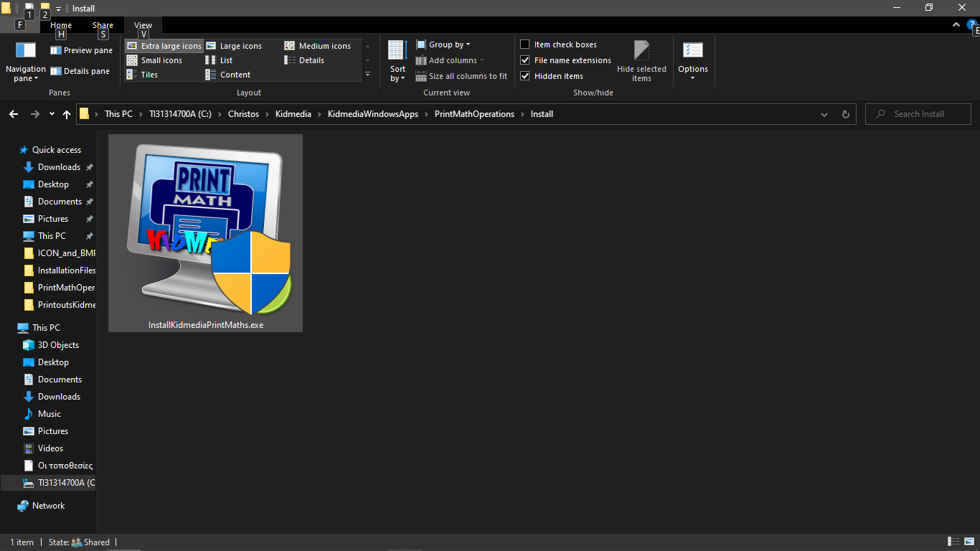The image size is (980, 551).
Task: Open the address bar history dropdown
Action: [x=824, y=114]
